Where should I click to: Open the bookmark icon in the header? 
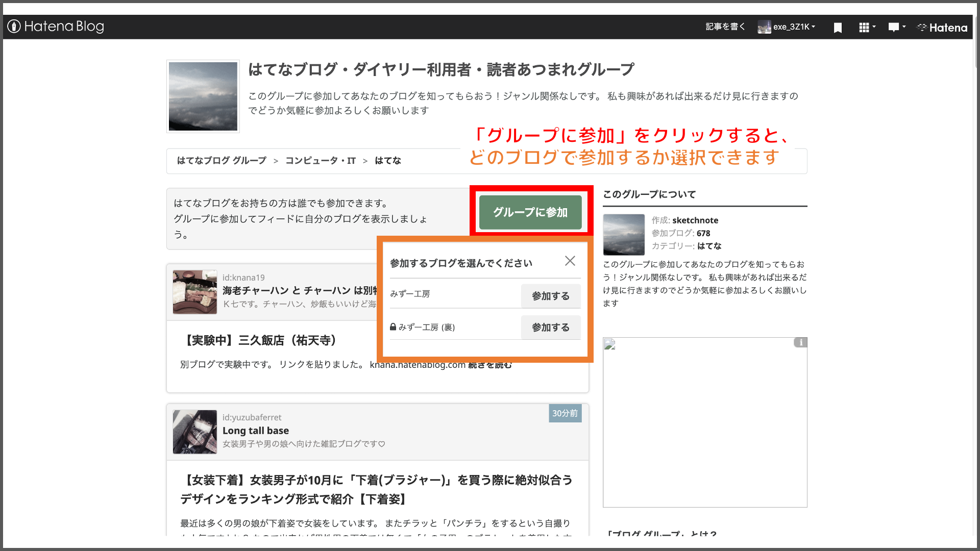838,28
